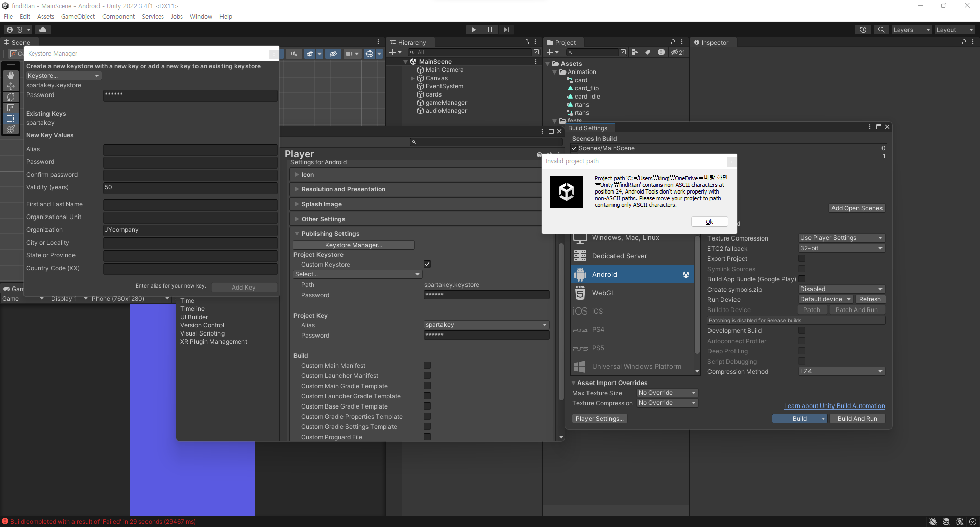The width and height of the screenshot is (980, 527).
Task: Open the GameObject menu
Action: pyautogui.click(x=78, y=17)
